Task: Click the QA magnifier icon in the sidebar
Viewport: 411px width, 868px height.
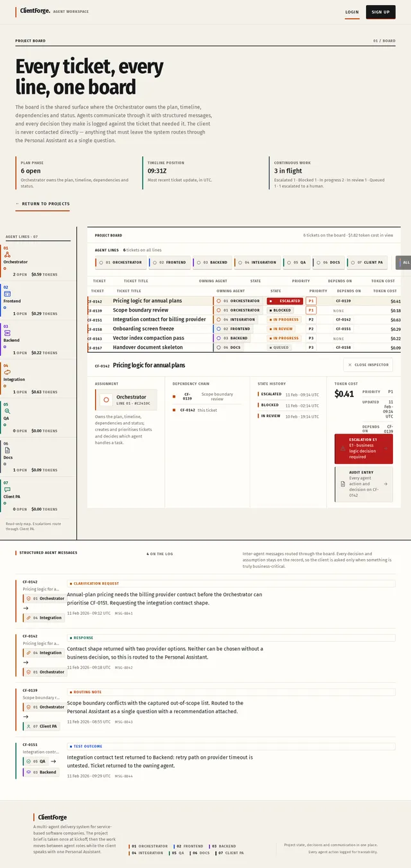Action: point(7,411)
